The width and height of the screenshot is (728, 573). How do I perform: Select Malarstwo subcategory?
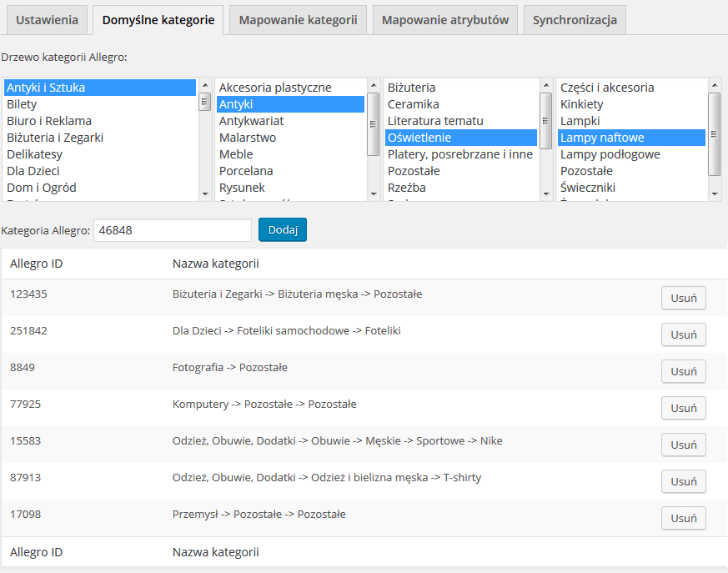[x=291, y=138]
